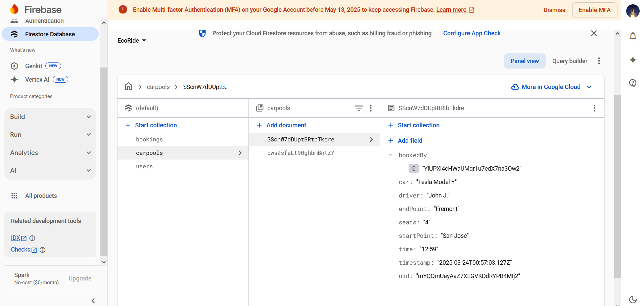Click the Firestore home breadcrumb icon
The height and width of the screenshot is (306, 644).
coord(128,87)
